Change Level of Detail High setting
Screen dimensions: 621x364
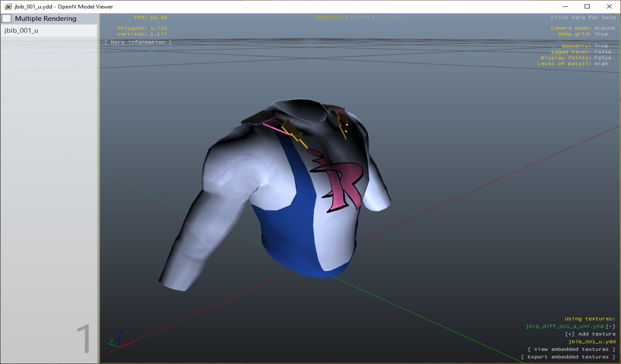click(601, 64)
